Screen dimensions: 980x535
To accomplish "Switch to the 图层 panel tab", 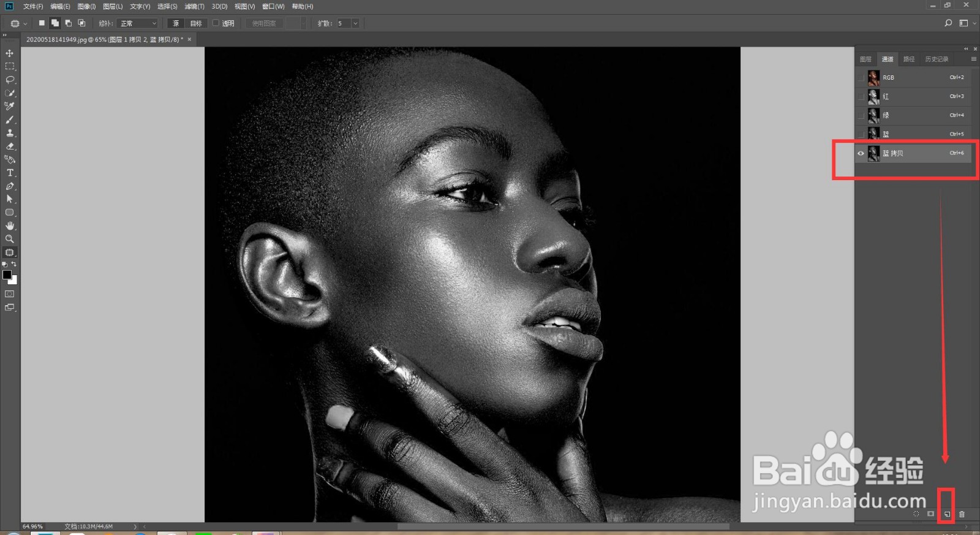I will (865, 59).
